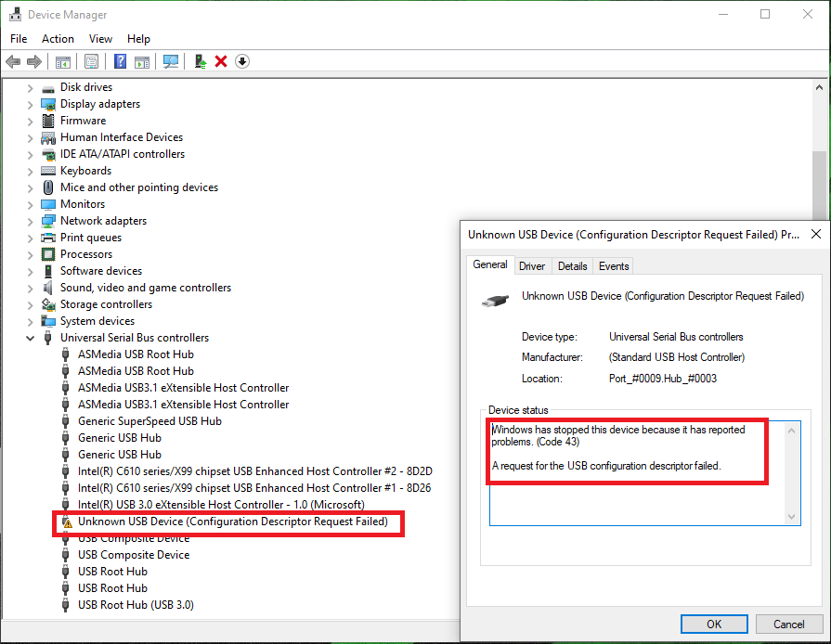Click warning icon of Unknown USB Device
831x644 pixels.
67,522
